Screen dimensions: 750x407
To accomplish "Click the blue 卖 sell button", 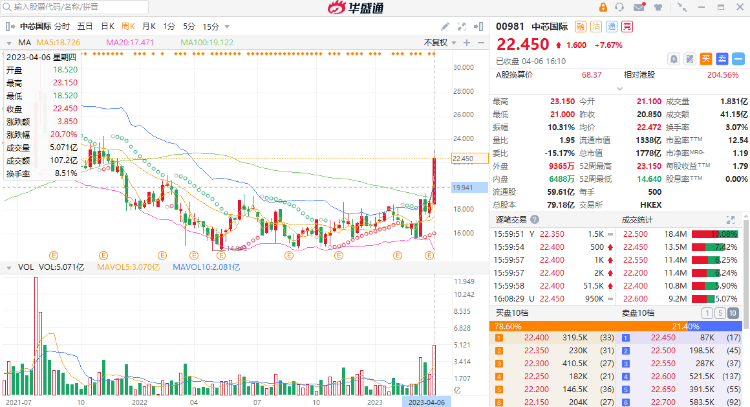I will [722, 59].
